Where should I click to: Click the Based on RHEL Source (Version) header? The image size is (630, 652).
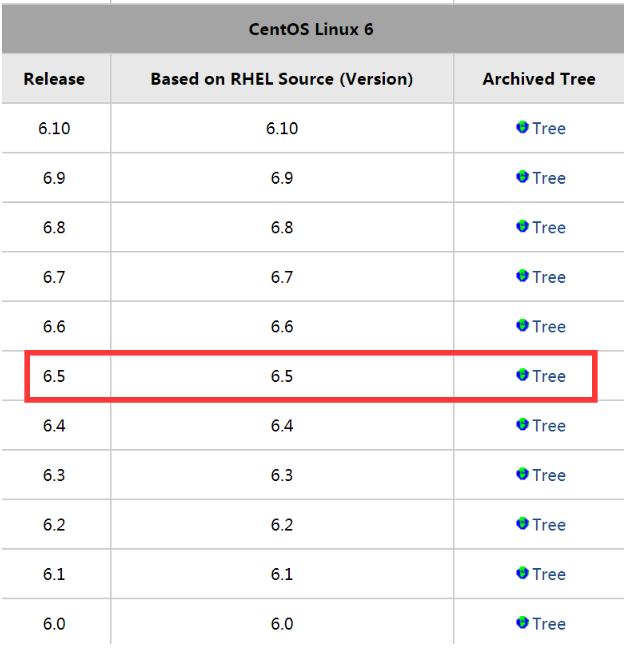(x=282, y=79)
